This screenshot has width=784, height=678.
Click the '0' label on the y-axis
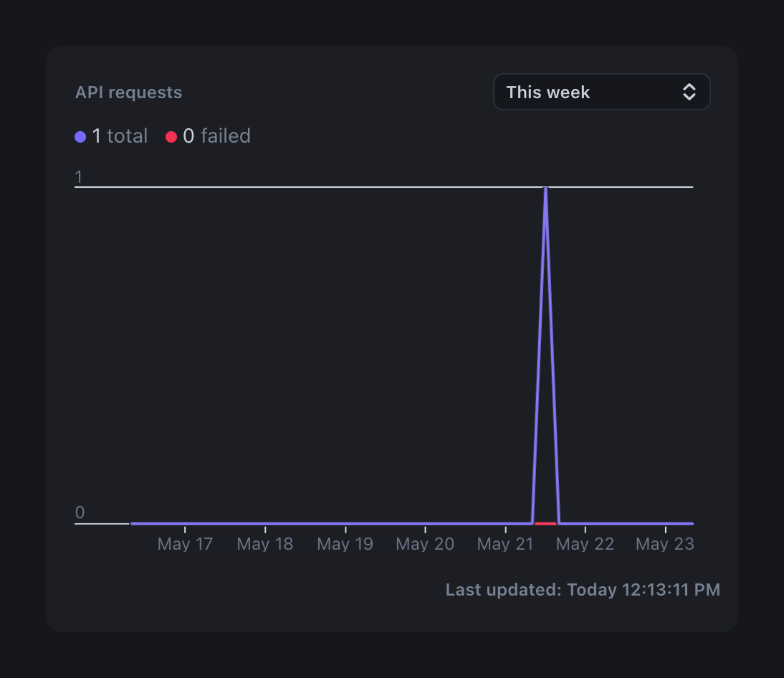pos(79,512)
